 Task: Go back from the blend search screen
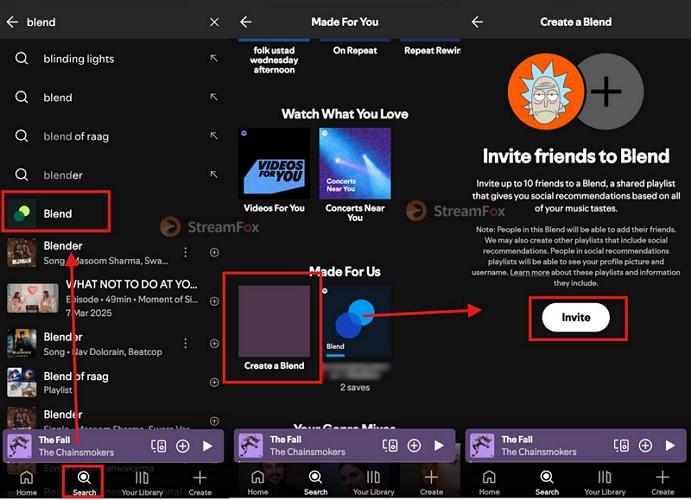(12, 22)
